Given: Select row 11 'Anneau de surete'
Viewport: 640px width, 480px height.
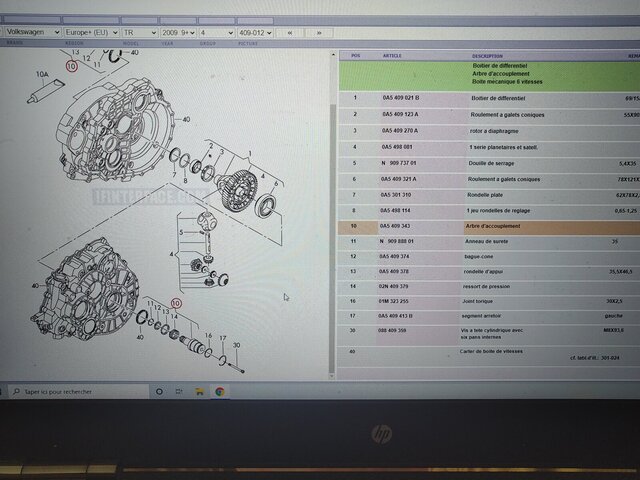Looking at the screenshot, I should tap(488, 242).
